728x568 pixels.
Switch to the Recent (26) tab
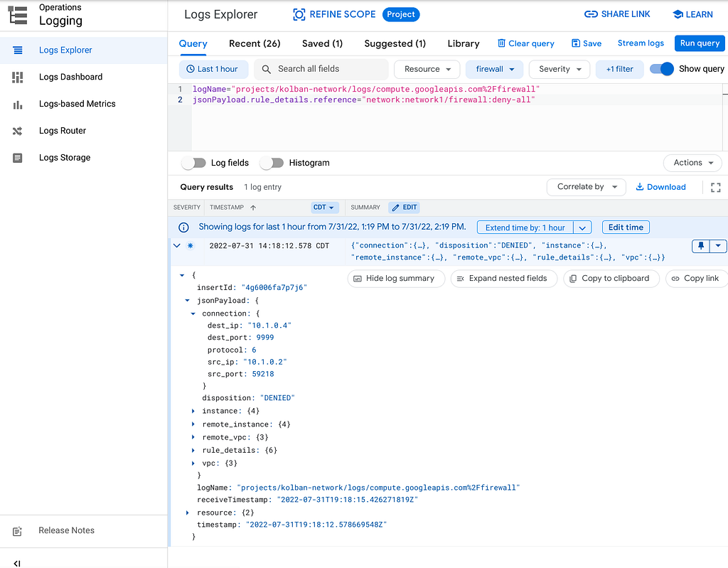coord(255,43)
